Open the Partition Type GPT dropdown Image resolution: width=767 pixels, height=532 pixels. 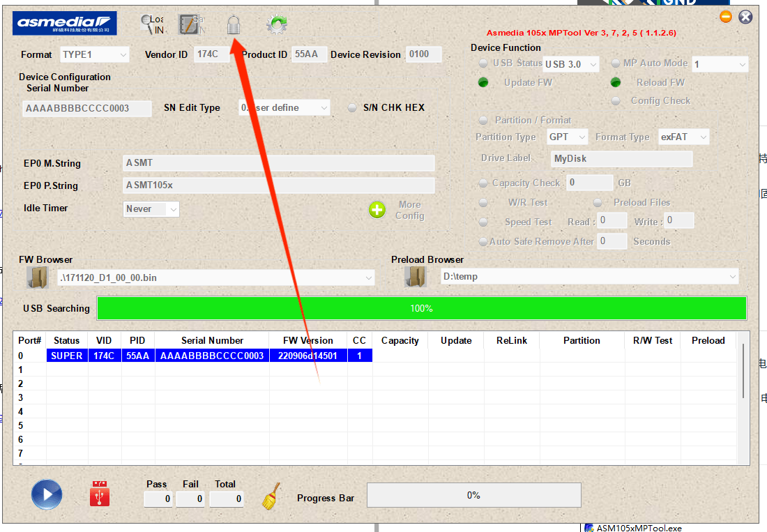(x=567, y=137)
